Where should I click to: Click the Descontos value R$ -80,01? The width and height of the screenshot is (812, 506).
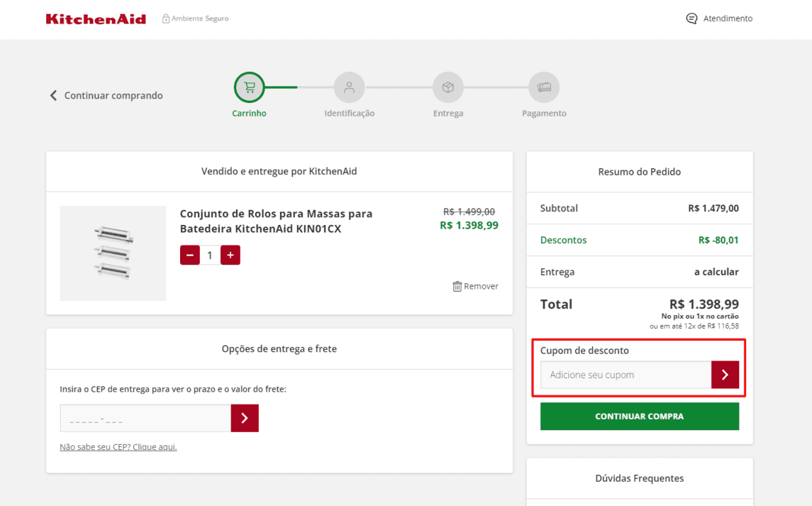click(719, 240)
